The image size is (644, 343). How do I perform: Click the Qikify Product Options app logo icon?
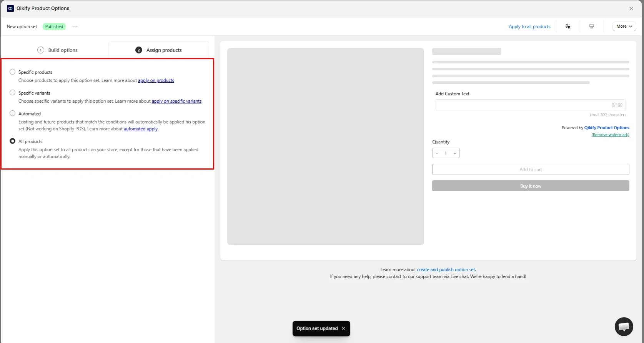point(10,8)
